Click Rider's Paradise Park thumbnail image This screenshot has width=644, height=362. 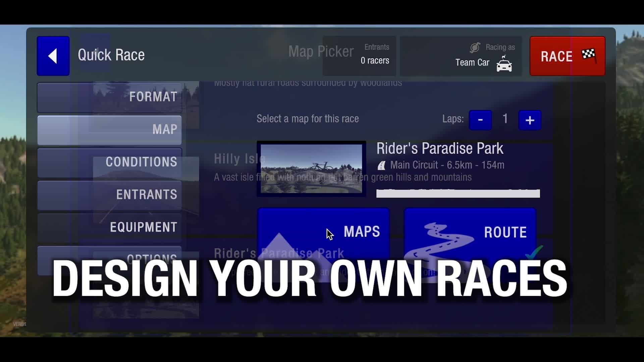pos(311,169)
